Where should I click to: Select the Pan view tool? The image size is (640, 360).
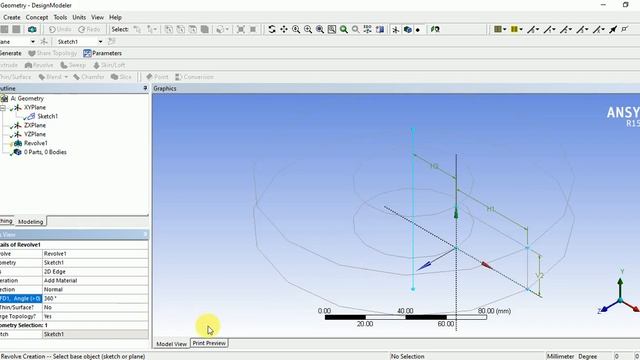[284, 29]
